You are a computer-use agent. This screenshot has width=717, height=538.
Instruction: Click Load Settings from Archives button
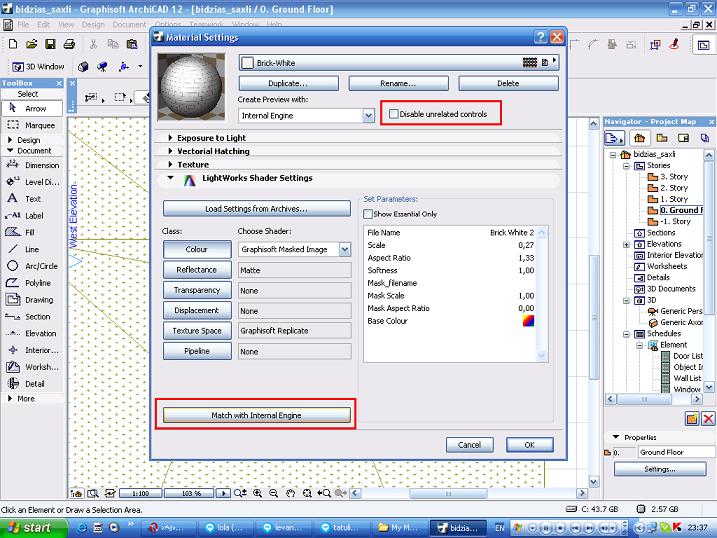pyautogui.click(x=257, y=208)
